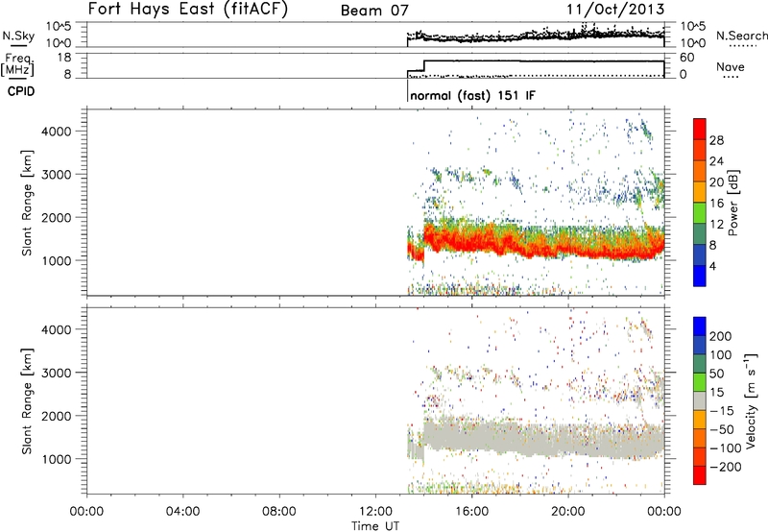Viewport: 768px width, 532px height.
Task: Click the 24 label on power colorbar
Action: click(716, 161)
